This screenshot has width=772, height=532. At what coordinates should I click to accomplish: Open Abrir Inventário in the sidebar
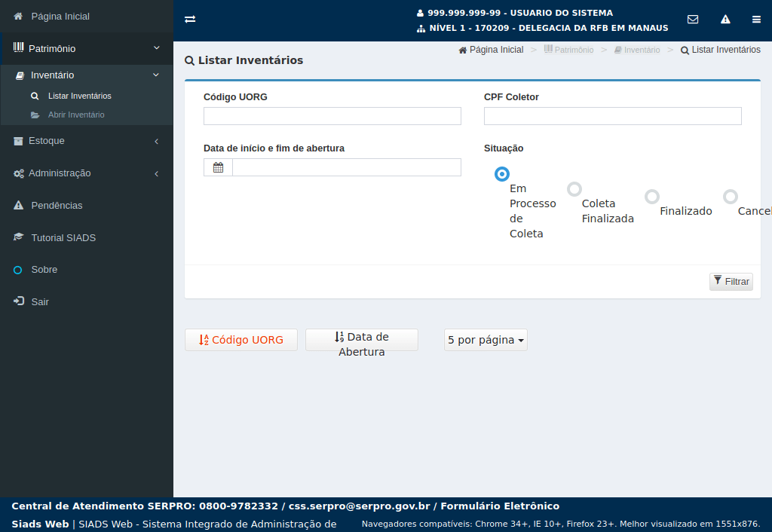76,115
